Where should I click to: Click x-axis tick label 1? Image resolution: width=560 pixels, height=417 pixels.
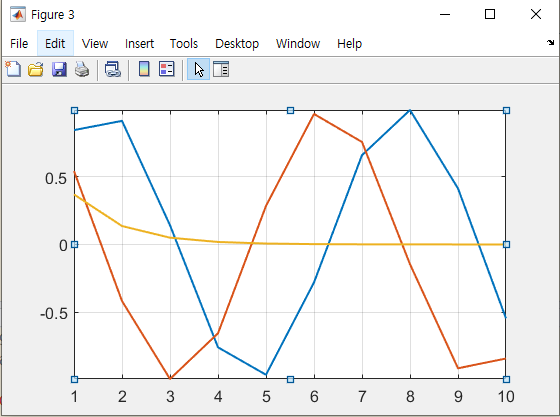(x=74, y=397)
